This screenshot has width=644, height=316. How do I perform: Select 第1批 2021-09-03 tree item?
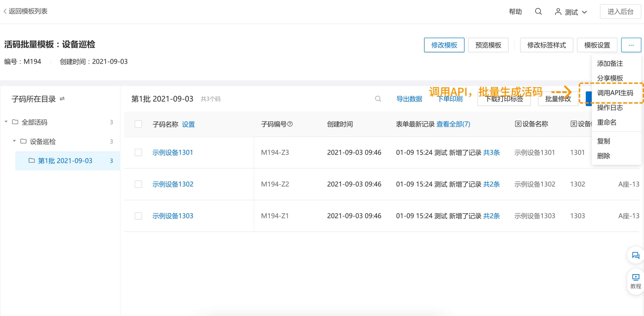coord(67,160)
